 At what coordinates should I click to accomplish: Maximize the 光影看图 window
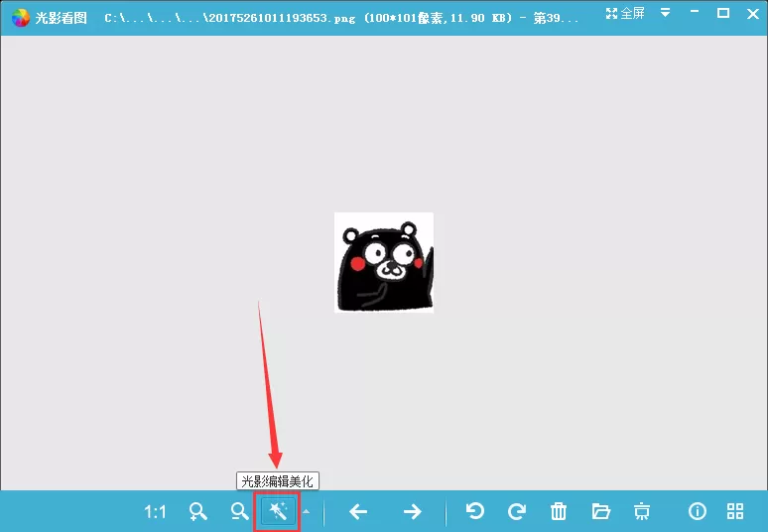pyautogui.click(x=723, y=13)
